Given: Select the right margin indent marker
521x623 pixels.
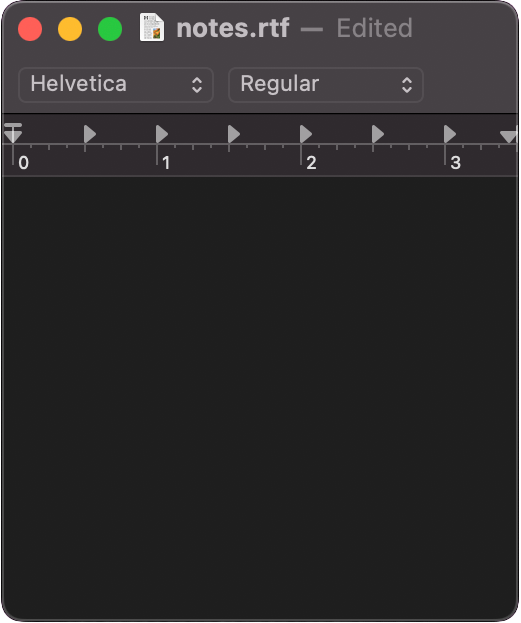Looking at the screenshot, I should 509,136.
